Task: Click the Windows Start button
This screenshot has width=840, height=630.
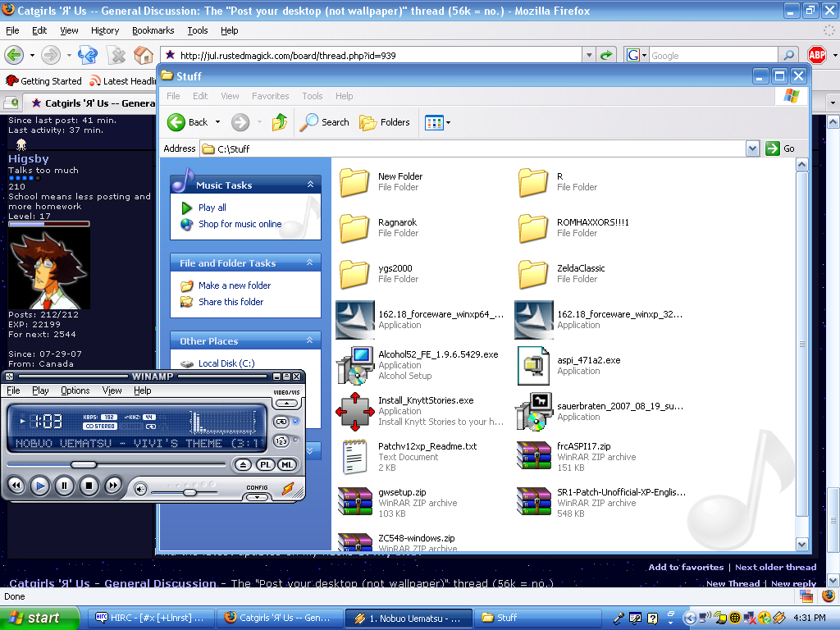Action: pos(34,618)
